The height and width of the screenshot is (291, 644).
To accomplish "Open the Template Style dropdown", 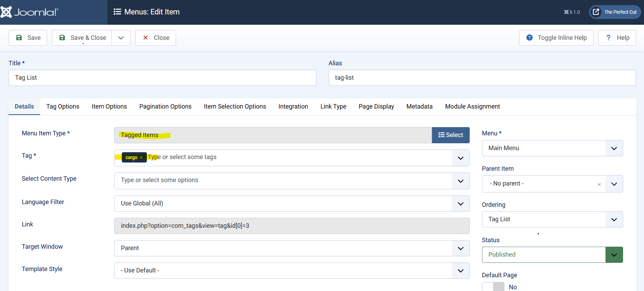I will point(292,270).
